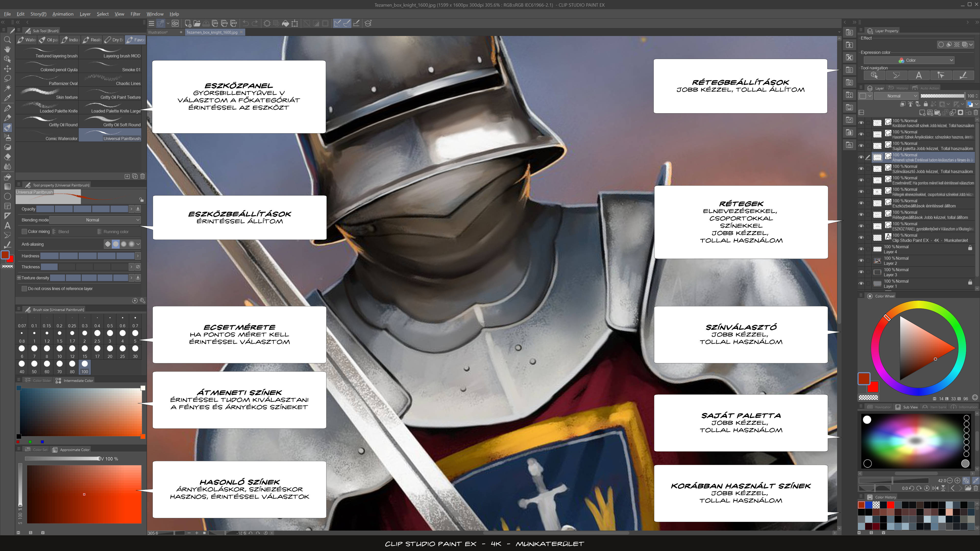Image resolution: width=980 pixels, height=551 pixels.
Task: Select the Text tool in left toolbar
Action: point(7,226)
